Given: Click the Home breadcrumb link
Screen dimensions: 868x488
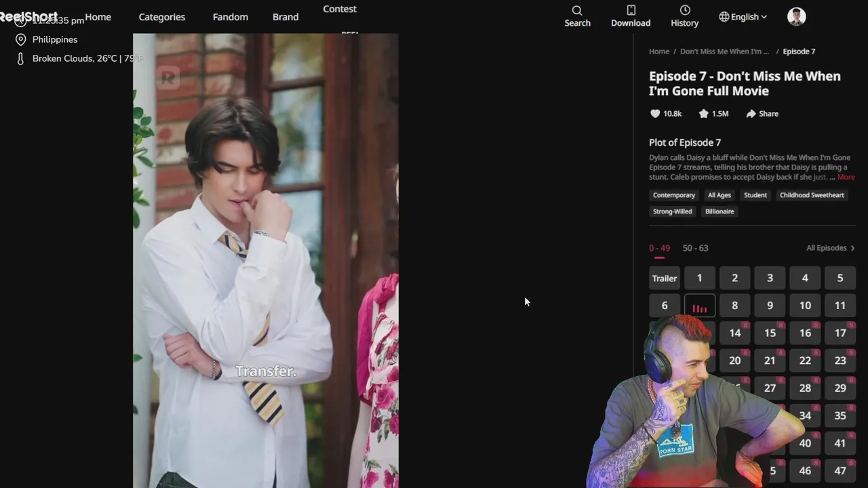Looking at the screenshot, I should [659, 52].
